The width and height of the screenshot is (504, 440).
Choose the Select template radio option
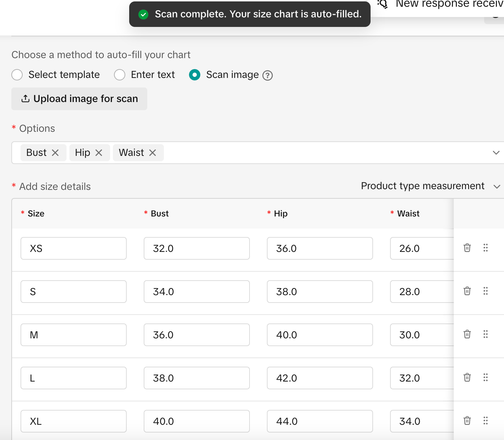point(17,75)
